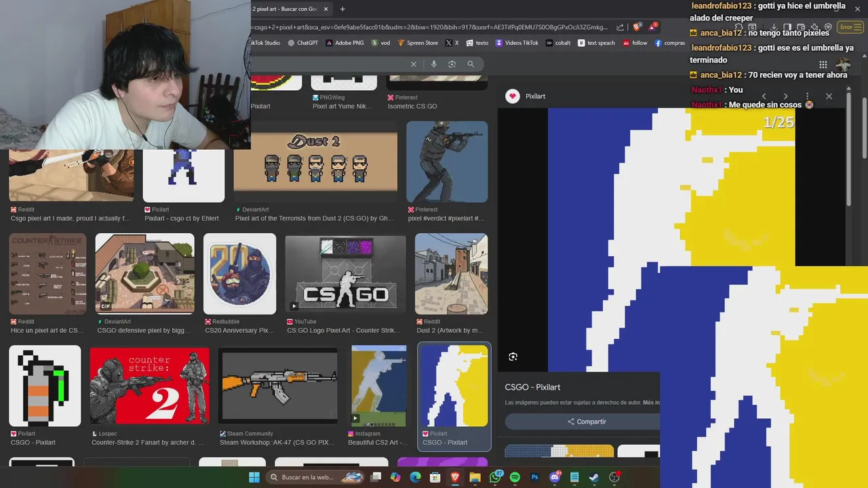Viewport: 868px width, 488px height.
Task: Open WhatsApp from taskbar
Action: click(x=495, y=478)
